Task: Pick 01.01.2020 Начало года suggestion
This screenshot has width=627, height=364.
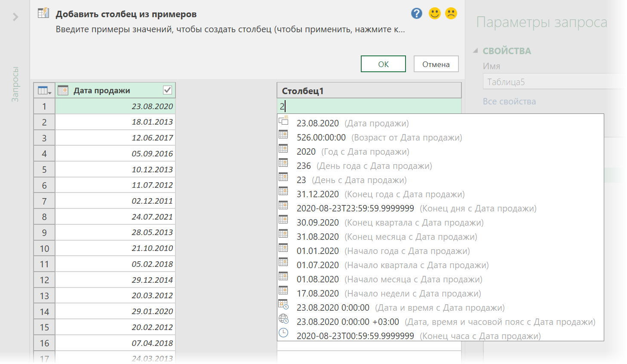Action: [x=440, y=251]
